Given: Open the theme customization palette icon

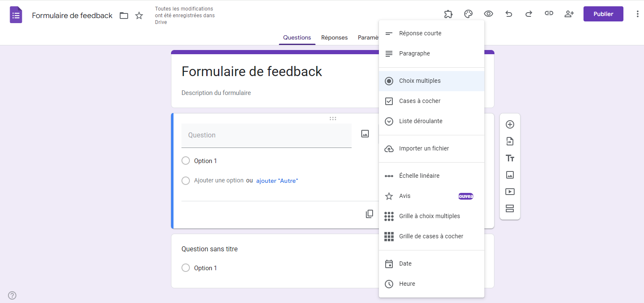Looking at the screenshot, I should (x=468, y=14).
